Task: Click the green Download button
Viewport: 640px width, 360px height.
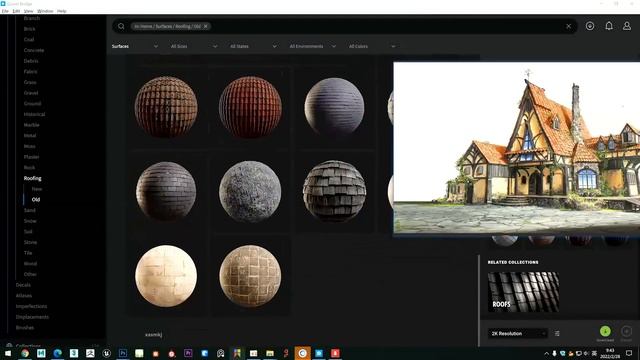Action: tap(605, 331)
